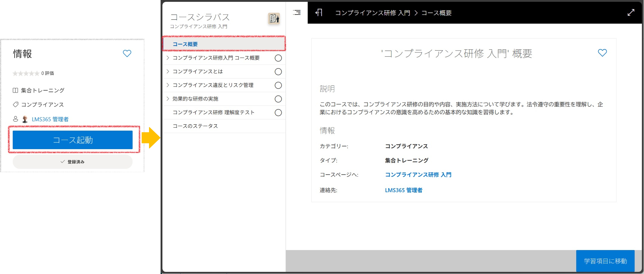Open コンプライアンス違反とリスク管理 syllabus item
The height and width of the screenshot is (274, 644).
(224, 85)
